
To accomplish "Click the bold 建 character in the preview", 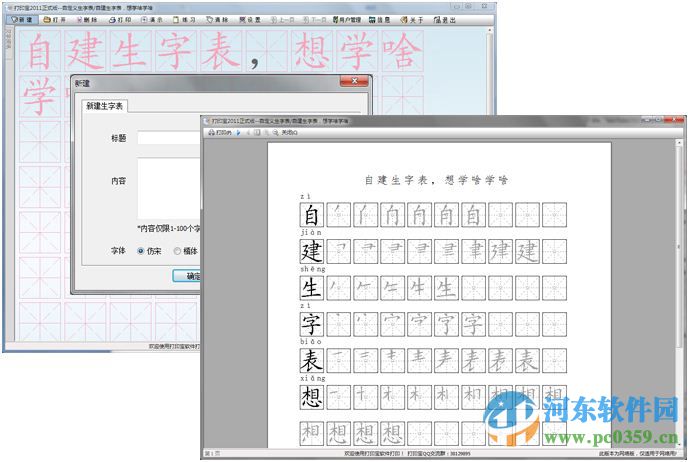I will (312, 251).
